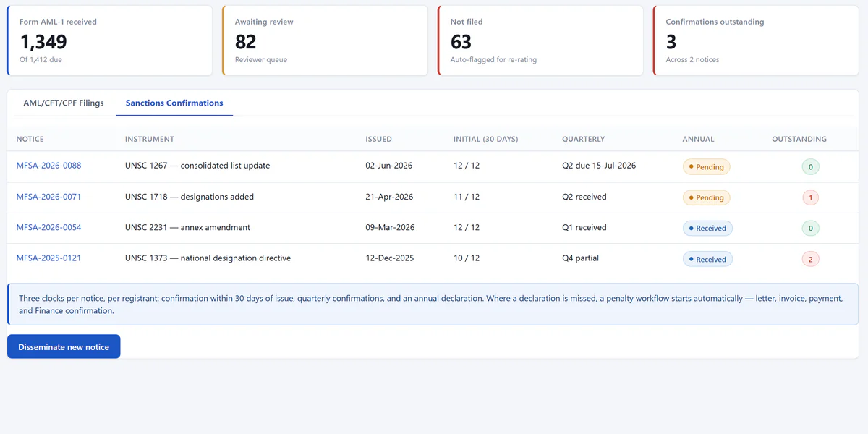Open notice MFSA-2025-0121
This screenshot has width=868, height=434.
coord(48,258)
